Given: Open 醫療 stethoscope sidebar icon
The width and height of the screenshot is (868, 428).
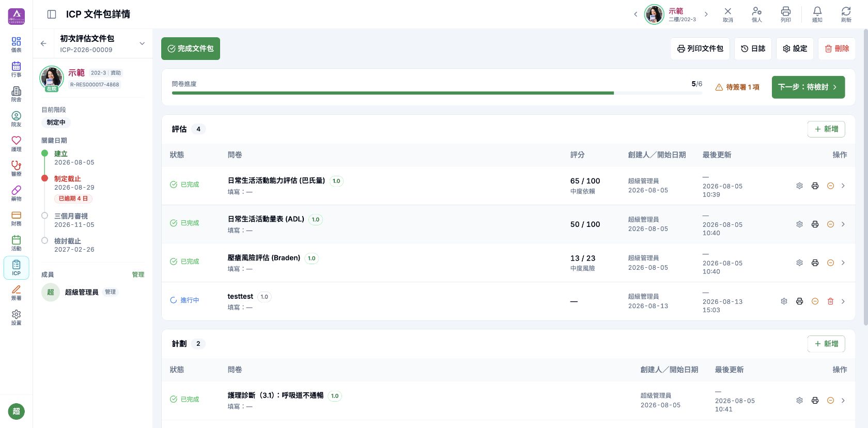Looking at the screenshot, I should point(17,169).
